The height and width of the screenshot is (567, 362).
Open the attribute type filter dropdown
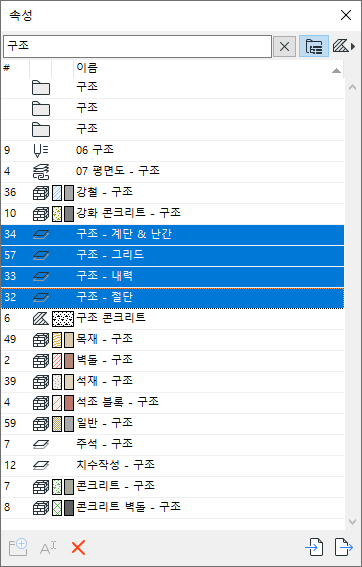click(x=344, y=46)
